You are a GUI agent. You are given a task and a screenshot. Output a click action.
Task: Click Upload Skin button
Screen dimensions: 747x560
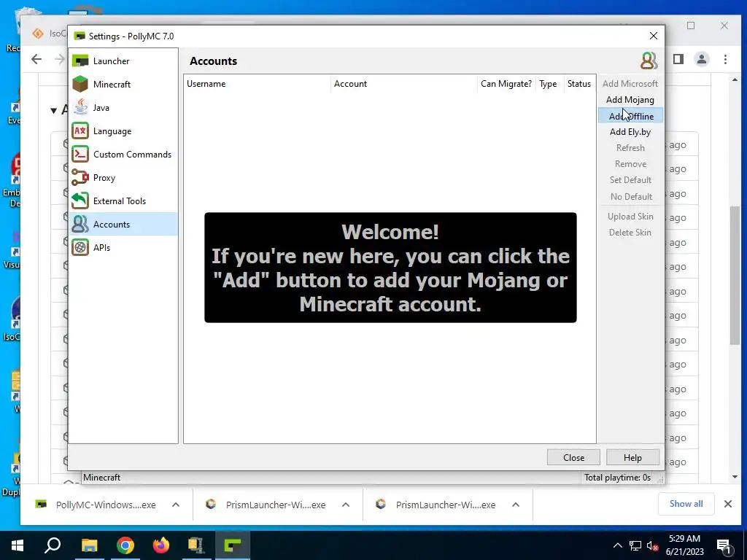[630, 217]
